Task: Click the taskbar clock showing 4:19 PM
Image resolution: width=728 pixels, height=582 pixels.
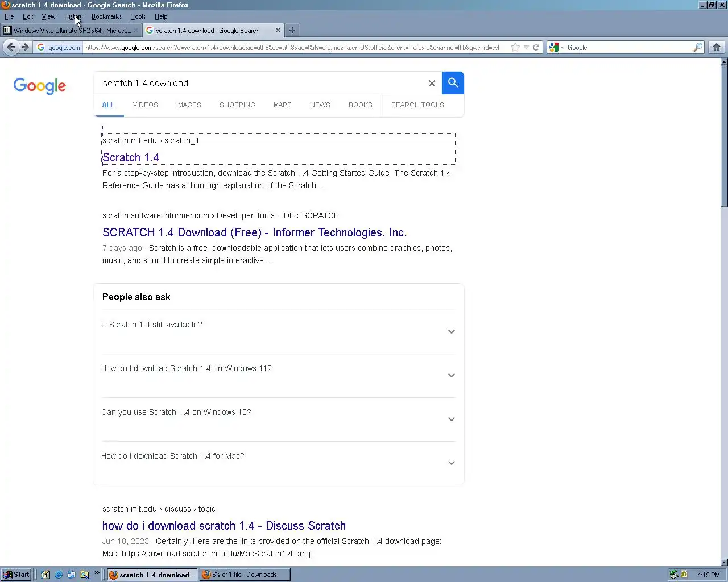Action: [x=709, y=575]
